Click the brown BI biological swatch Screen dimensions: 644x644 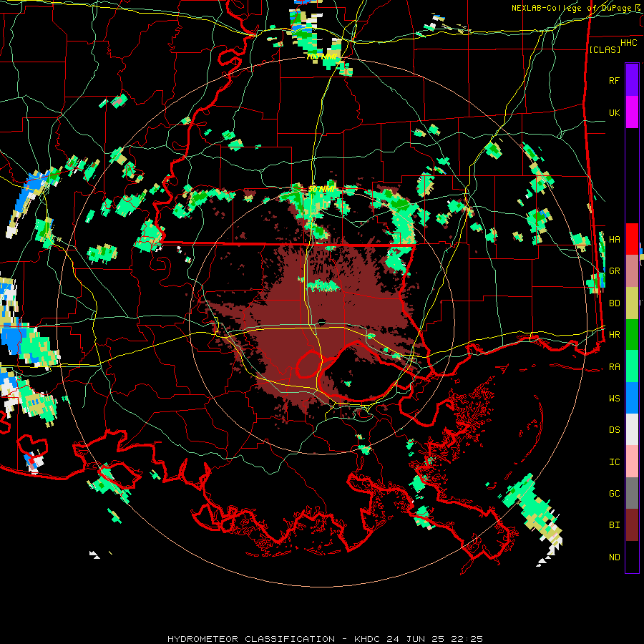pyautogui.click(x=632, y=525)
